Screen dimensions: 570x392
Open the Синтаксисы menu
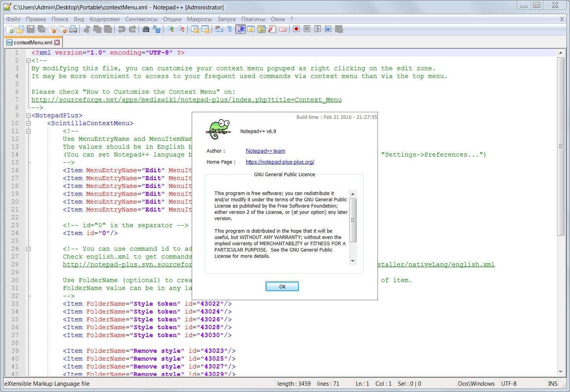[141, 19]
